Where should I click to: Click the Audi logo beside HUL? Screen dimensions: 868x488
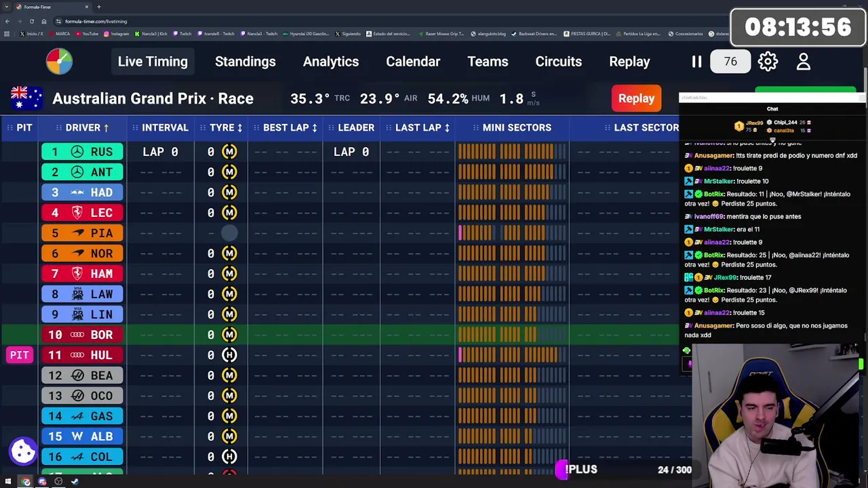coord(77,355)
